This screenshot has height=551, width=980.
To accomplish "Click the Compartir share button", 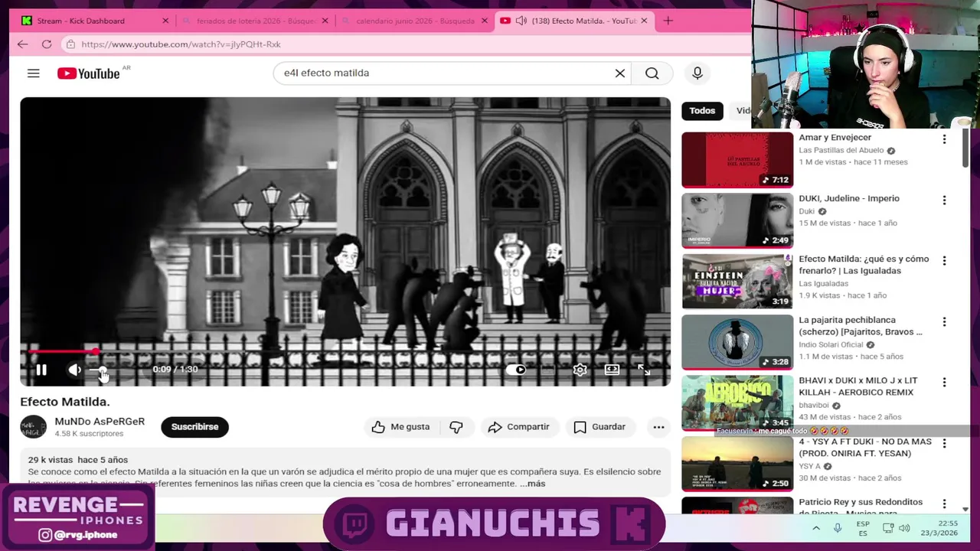I will click(518, 427).
